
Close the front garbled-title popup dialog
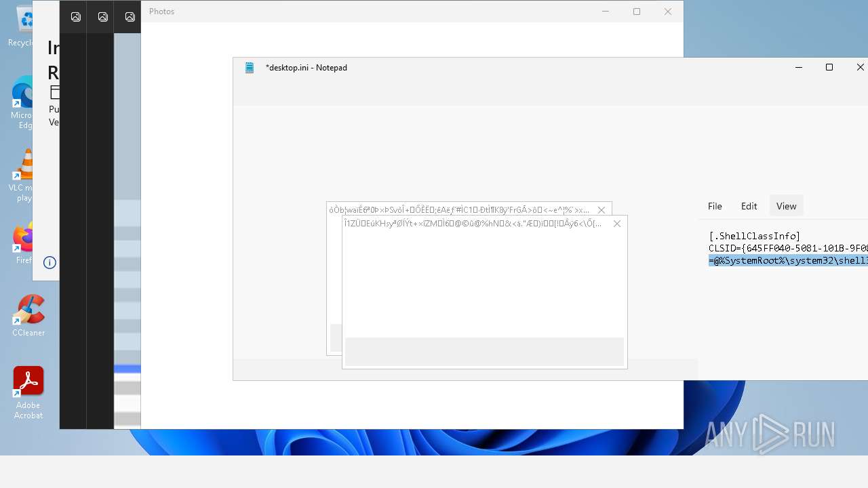(616, 224)
